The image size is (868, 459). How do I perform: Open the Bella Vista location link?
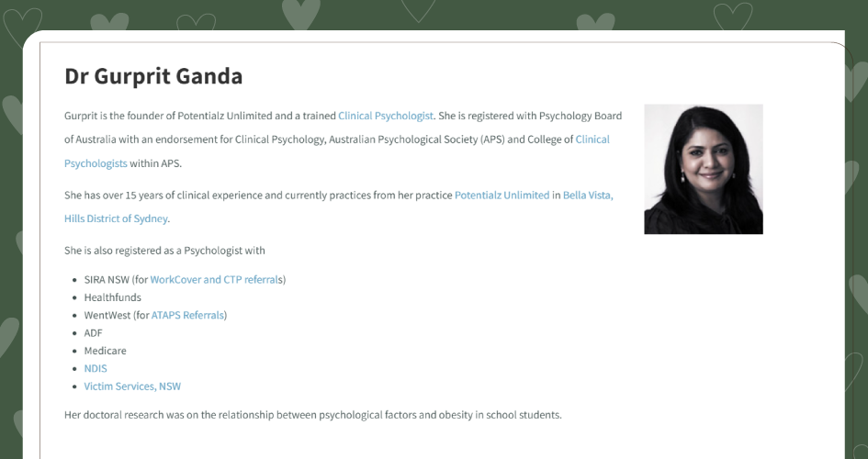(588, 196)
